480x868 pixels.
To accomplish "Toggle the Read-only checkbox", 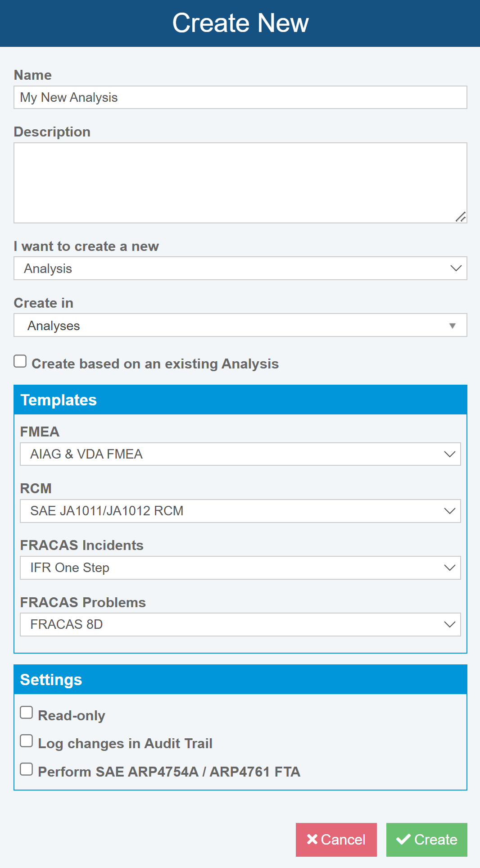I will pyautogui.click(x=27, y=713).
